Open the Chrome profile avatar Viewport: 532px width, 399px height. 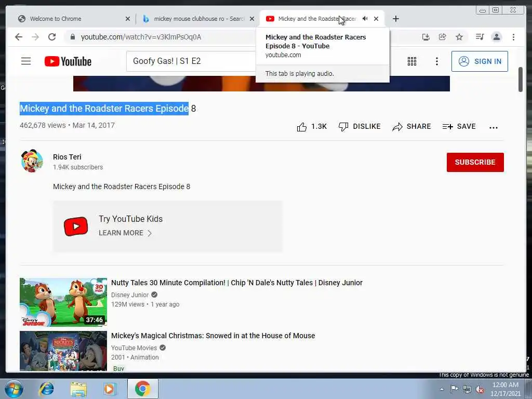496,37
